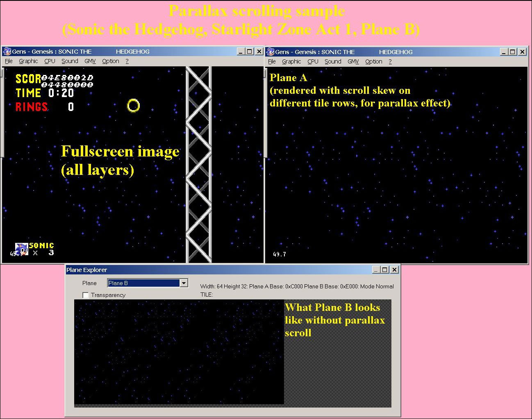Viewport: 532px width, 419px height.
Task: Click the TIME 0:20 display in game view
Action: coord(45,93)
